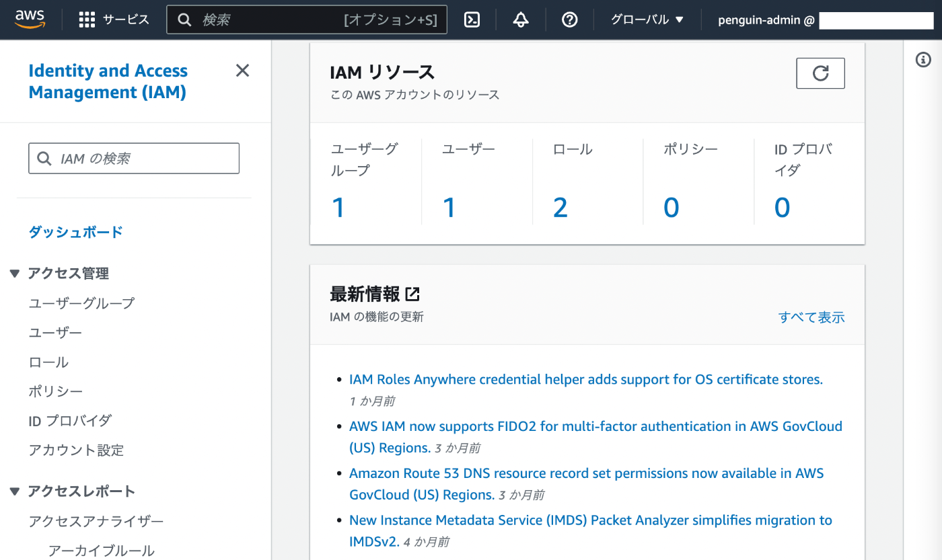Screen dimensions: 942x560
Task: Click the top search bar magnifier icon
Action: click(184, 20)
